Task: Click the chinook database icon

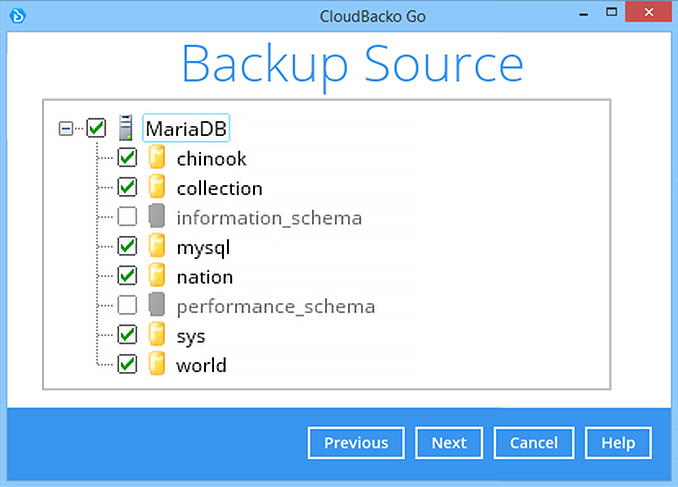Action: (157, 157)
